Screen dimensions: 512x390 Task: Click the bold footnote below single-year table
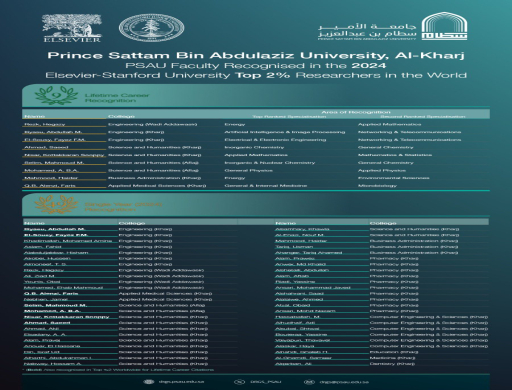pos(118,370)
